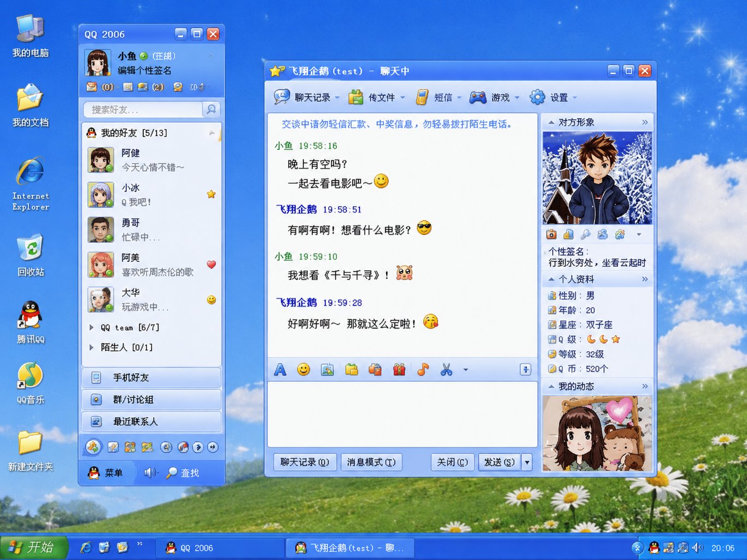Click the 发送(S) send button
The width and height of the screenshot is (747, 560).
499,463
